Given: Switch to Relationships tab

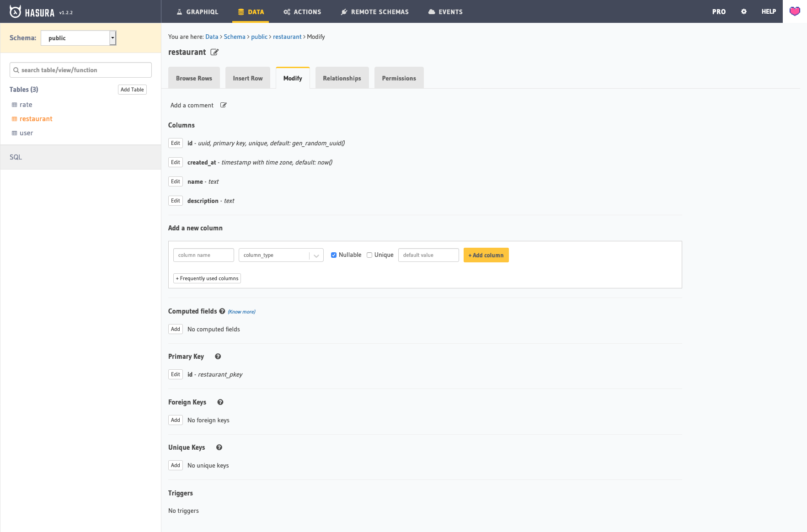Looking at the screenshot, I should click(342, 78).
